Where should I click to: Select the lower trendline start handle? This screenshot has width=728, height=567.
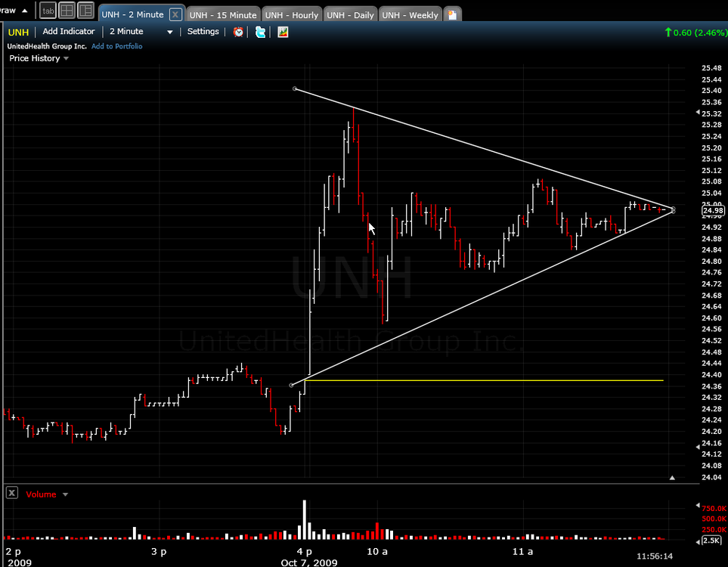291,385
